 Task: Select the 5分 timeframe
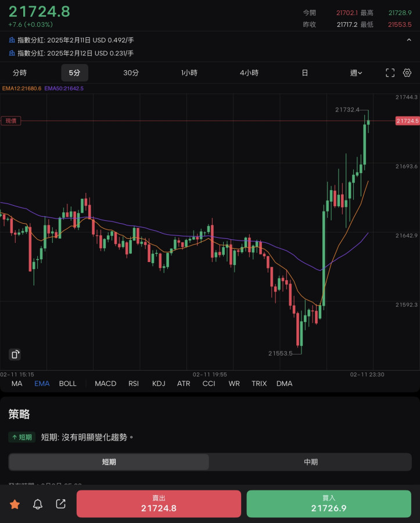click(74, 73)
